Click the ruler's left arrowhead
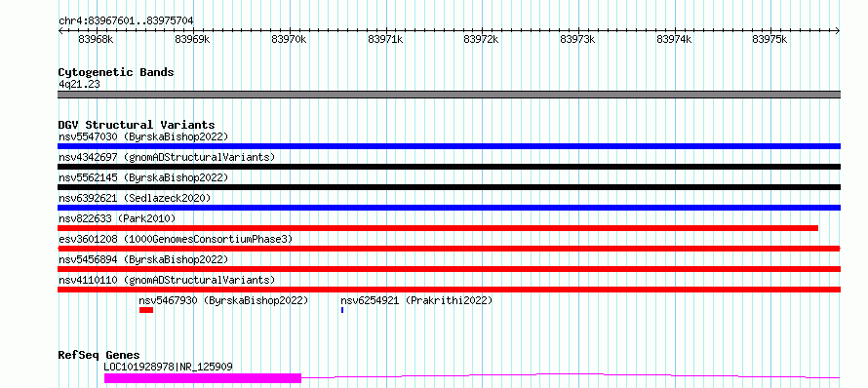The image size is (868, 388). click(60, 30)
